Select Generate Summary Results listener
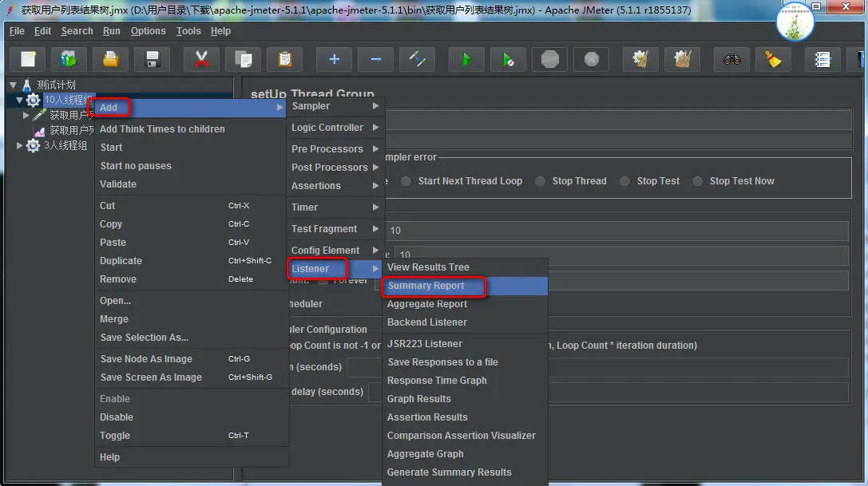The width and height of the screenshot is (868, 486). click(x=465, y=472)
